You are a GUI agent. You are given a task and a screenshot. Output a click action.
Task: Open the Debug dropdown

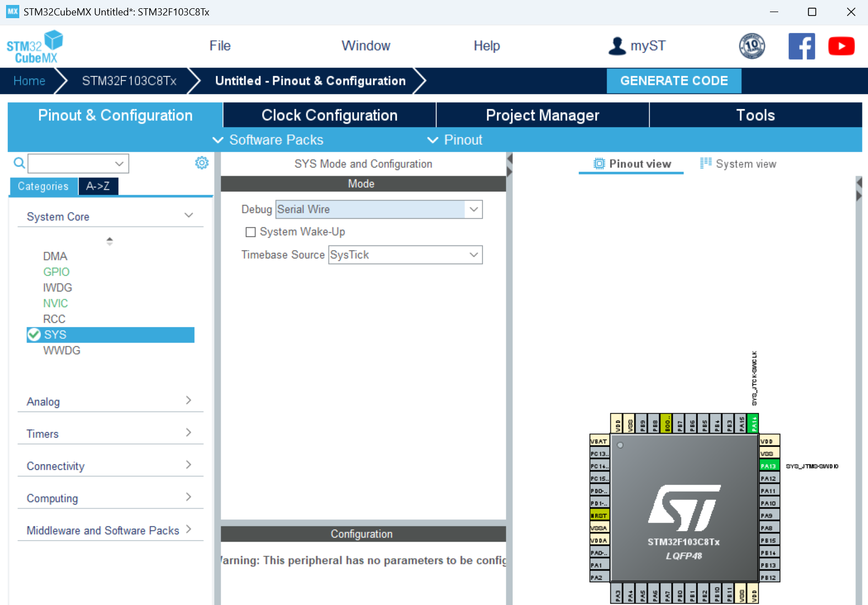coord(379,210)
